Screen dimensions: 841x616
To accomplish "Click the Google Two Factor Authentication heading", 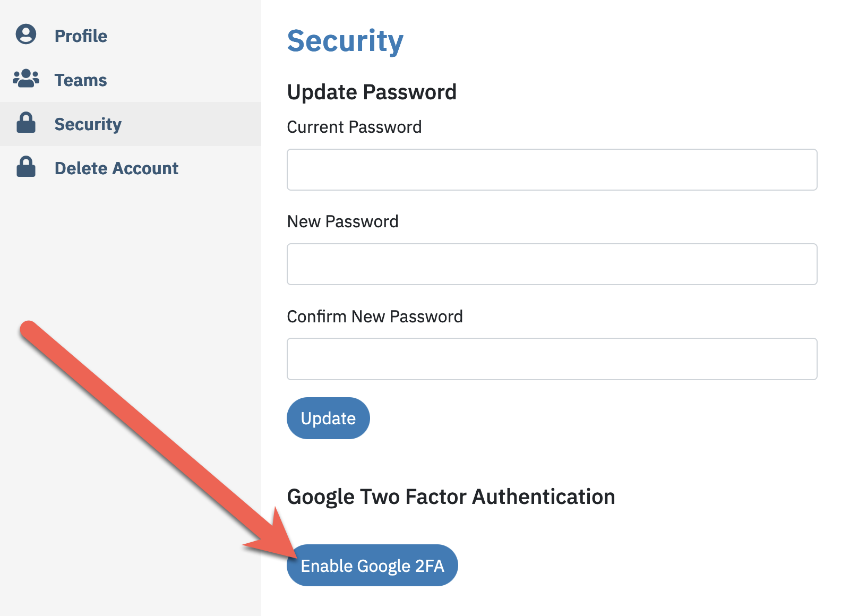I will (451, 497).
